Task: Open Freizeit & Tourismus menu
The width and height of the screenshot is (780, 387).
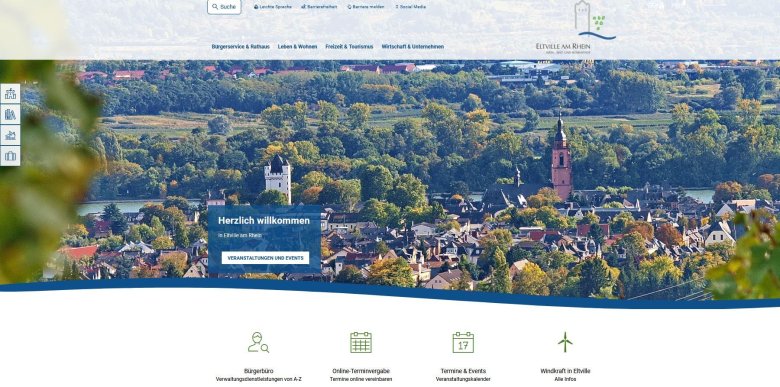Action: click(349, 47)
